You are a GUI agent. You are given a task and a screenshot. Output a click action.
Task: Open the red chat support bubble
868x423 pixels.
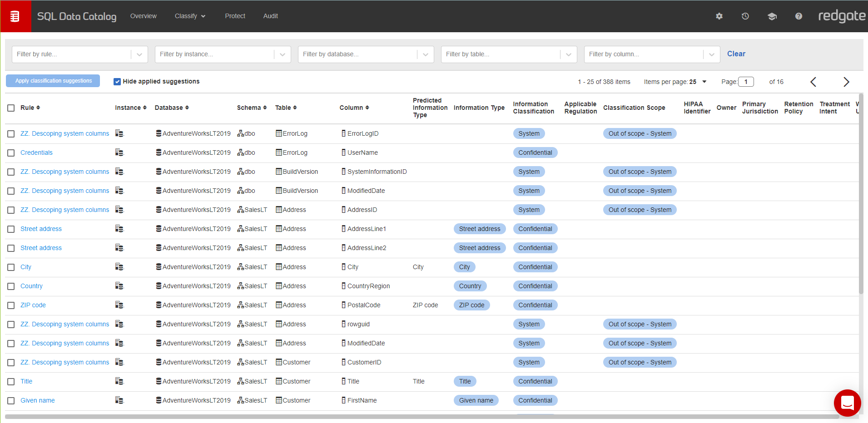(x=847, y=403)
